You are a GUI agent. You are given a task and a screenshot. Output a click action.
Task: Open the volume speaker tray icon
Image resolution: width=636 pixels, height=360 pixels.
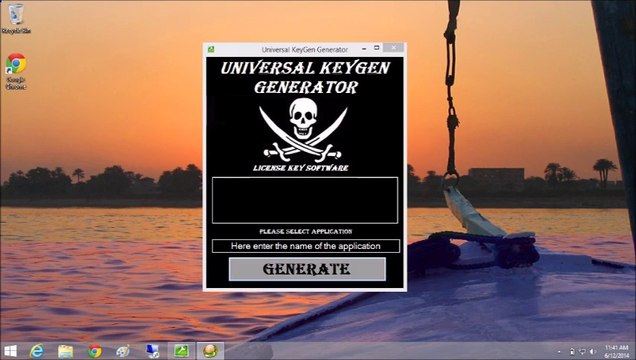593,351
